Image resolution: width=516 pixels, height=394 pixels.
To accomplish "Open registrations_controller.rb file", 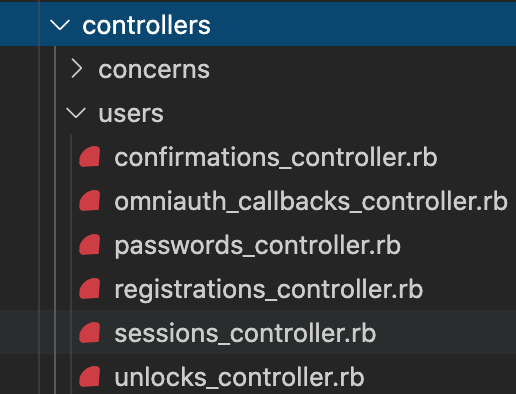I will click(269, 290).
